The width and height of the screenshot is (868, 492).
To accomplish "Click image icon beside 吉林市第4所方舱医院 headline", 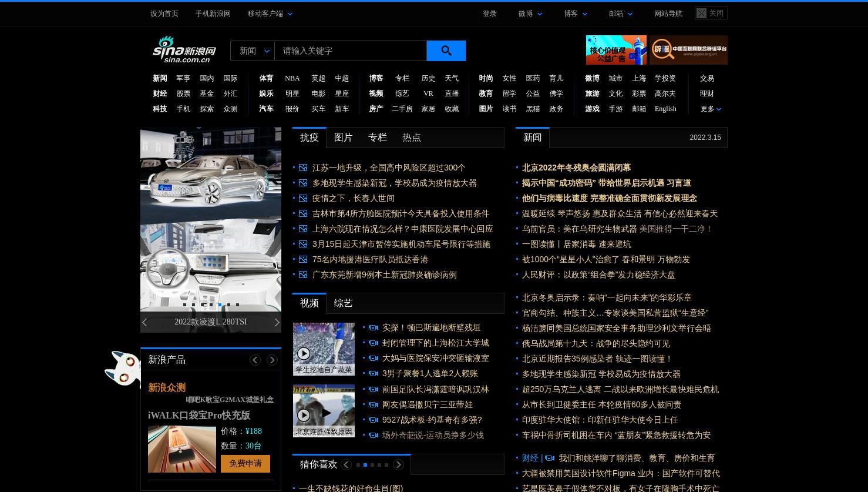I will point(303,214).
